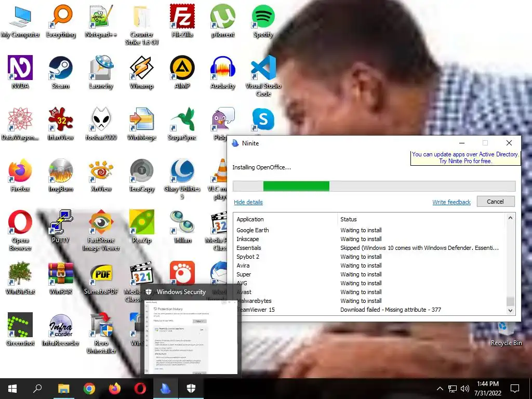Open taskbar search magnifier

(37, 389)
